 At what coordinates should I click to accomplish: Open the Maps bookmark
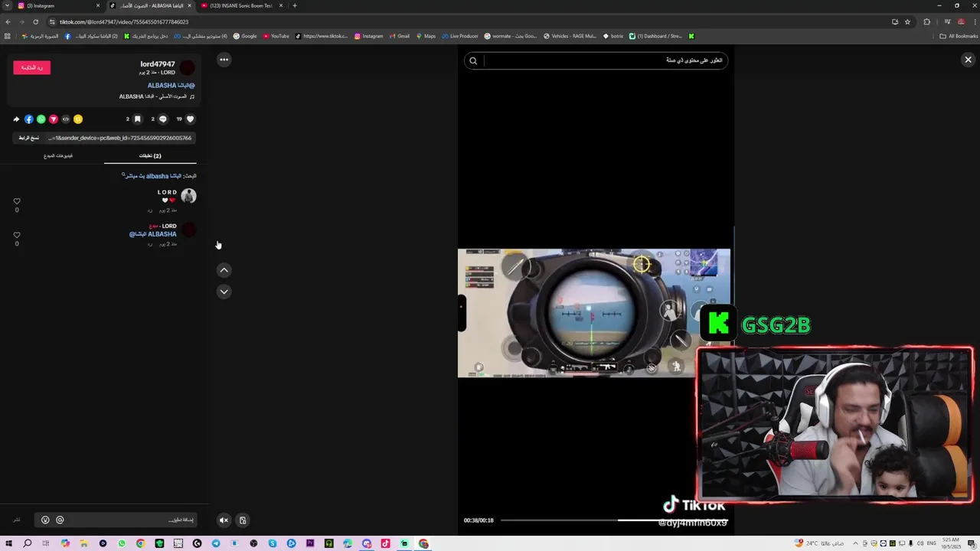425,36
